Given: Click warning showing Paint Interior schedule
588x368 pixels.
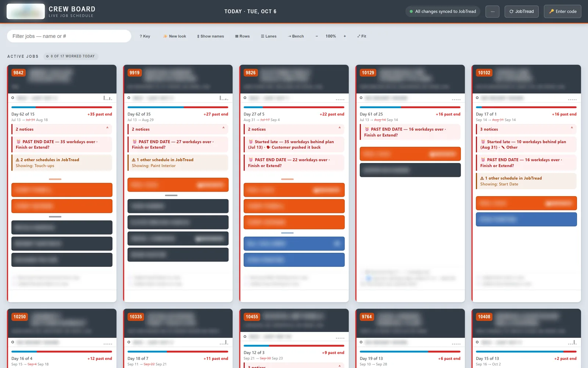Looking at the screenshot, I should (178, 163).
